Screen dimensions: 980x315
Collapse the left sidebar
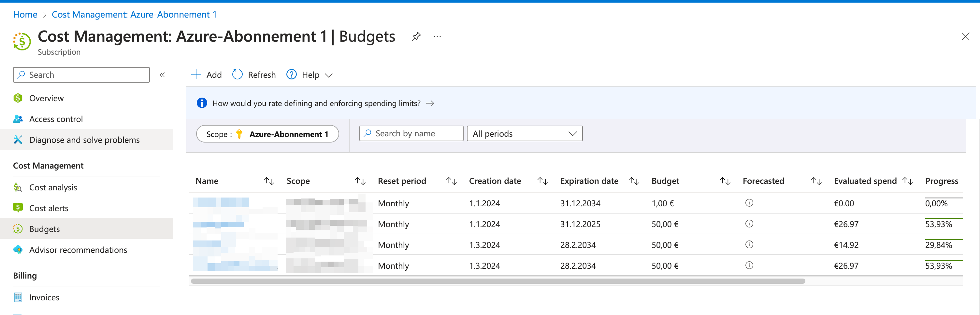click(x=163, y=75)
